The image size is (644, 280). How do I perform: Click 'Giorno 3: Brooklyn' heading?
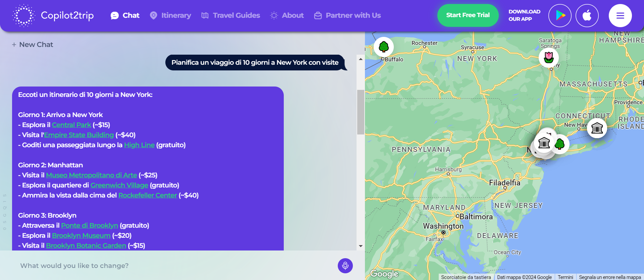pos(47,215)
